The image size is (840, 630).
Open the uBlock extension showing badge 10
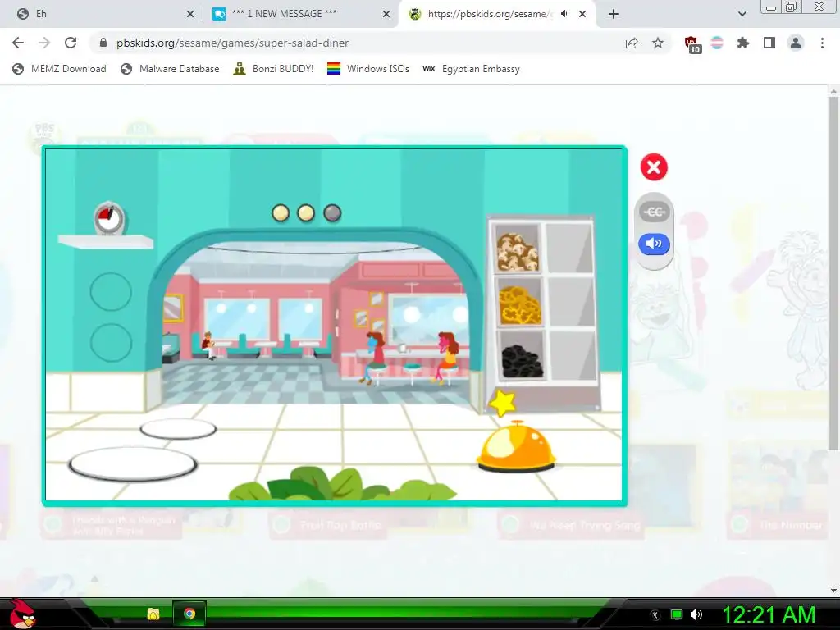(x=692, y=44)
